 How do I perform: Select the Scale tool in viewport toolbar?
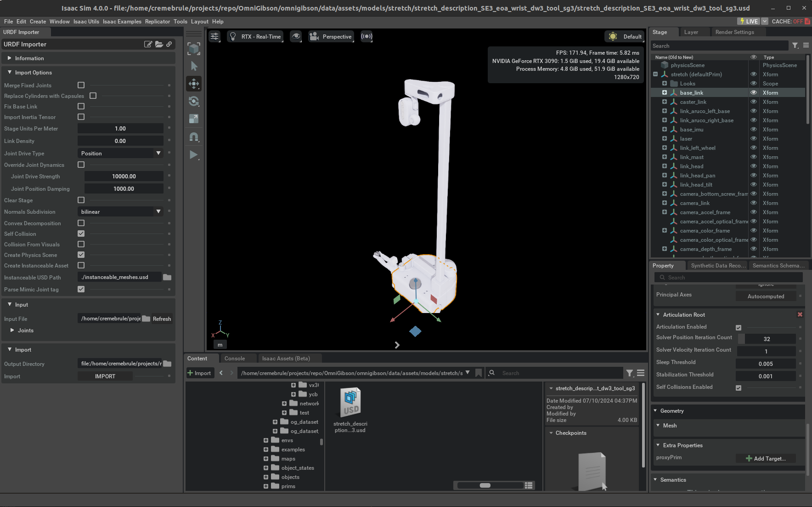[x=194, y=119]
